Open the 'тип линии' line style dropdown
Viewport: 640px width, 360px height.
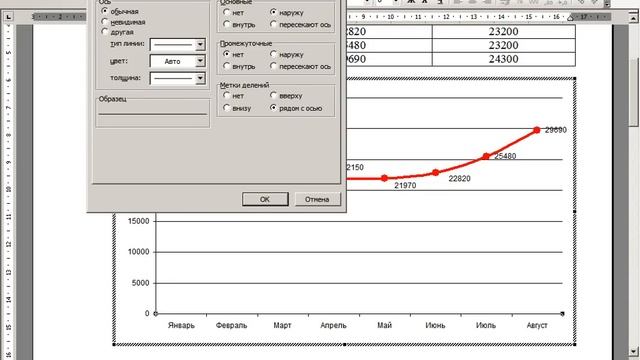click(200, 44)
